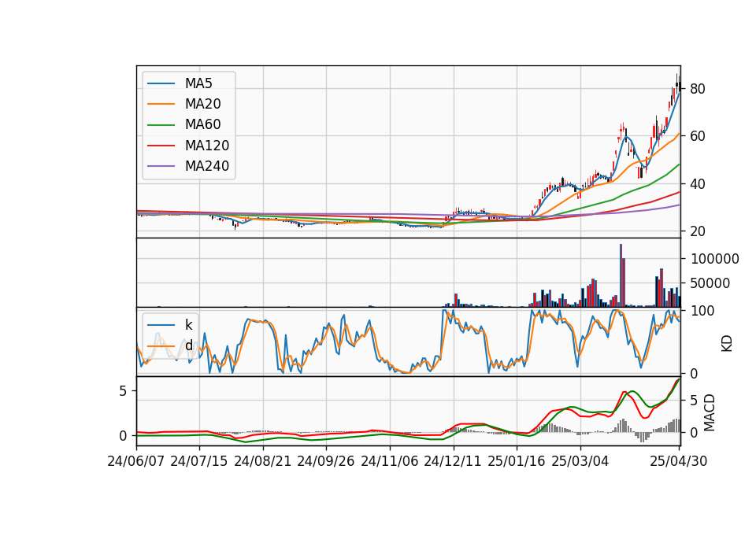Image resolution: width=756 pixels, height=543 pixels.
Task: Click the latest candlestick near price 80
Action: pyautogui.click(x=680, y=83)
